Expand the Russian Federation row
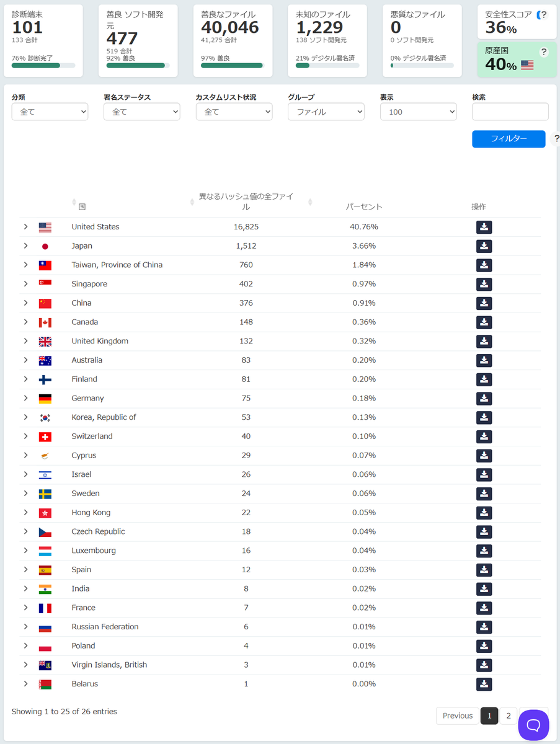The width and height of the screenshot is (560, 744). [25, 627]
